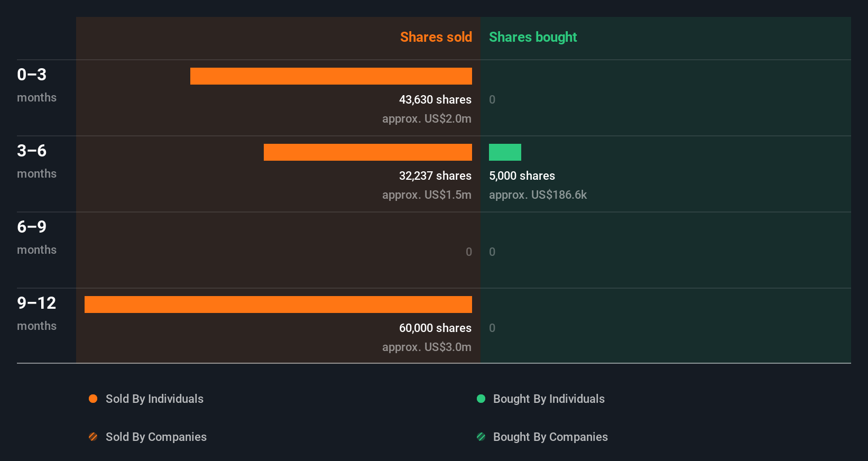Click the approx. US$1.5m value
Viewport: 868px width, 461px height.
pyautogui.click(x=427, y=195)
